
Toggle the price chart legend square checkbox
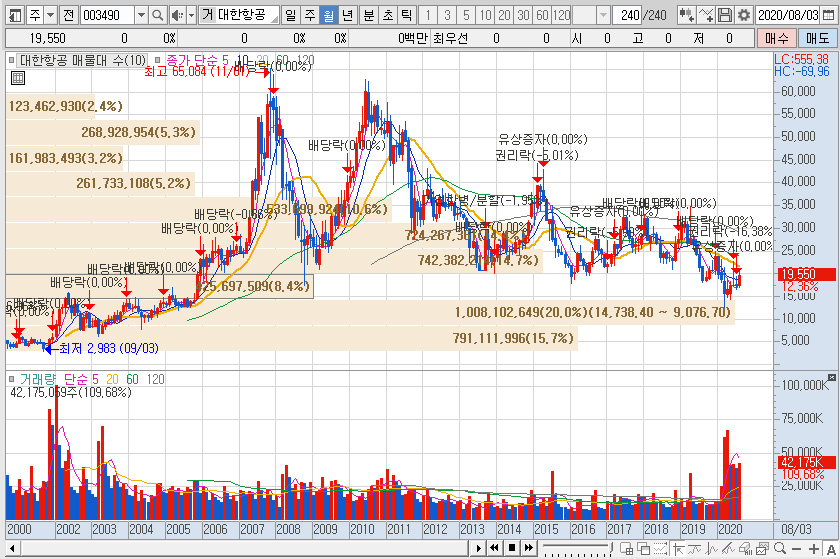click(12, 60)
